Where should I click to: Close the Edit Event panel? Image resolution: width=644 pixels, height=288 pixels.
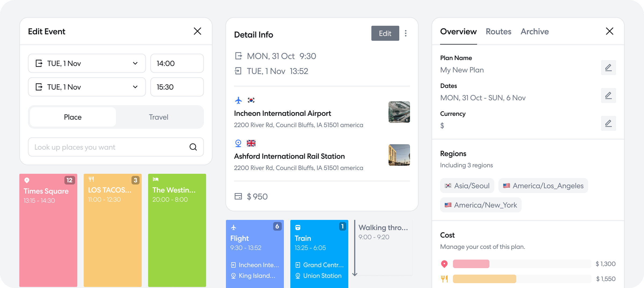pos(197,31)
